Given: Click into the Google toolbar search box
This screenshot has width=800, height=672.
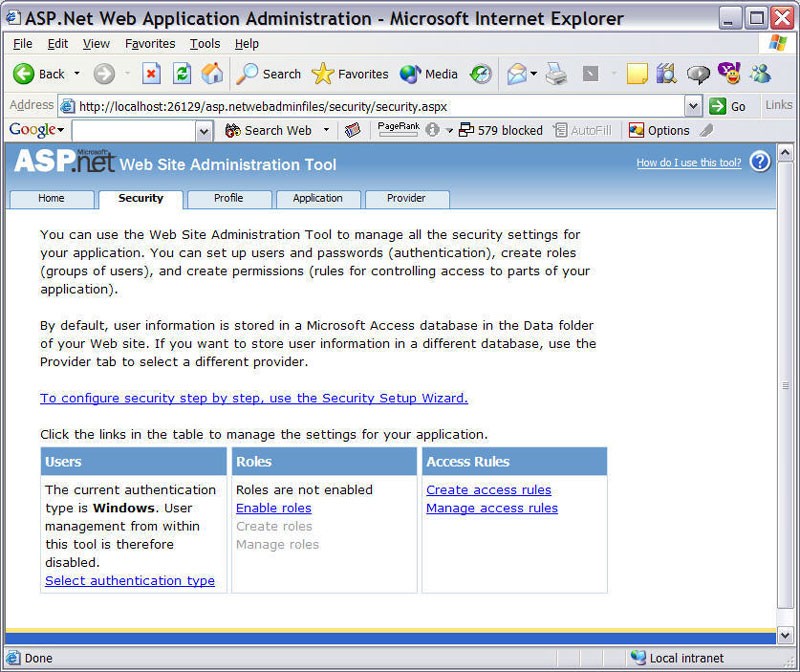Looking at the screenshot, I should pyautogui.click(x=134, y=131).
